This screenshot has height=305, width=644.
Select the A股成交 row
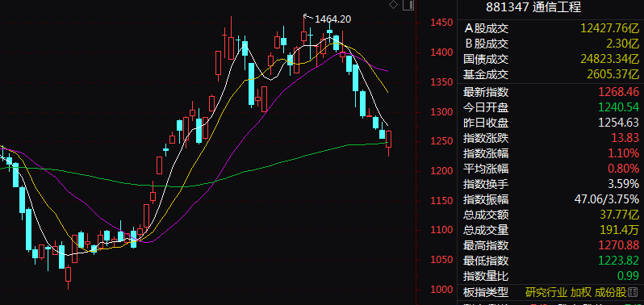click(550, 28)
